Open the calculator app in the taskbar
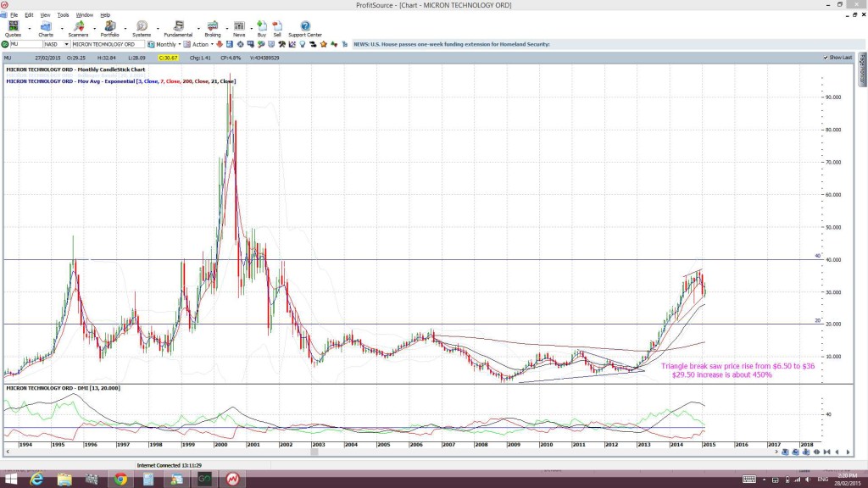This screenshot has width=868, height=488. click(148, 480)
